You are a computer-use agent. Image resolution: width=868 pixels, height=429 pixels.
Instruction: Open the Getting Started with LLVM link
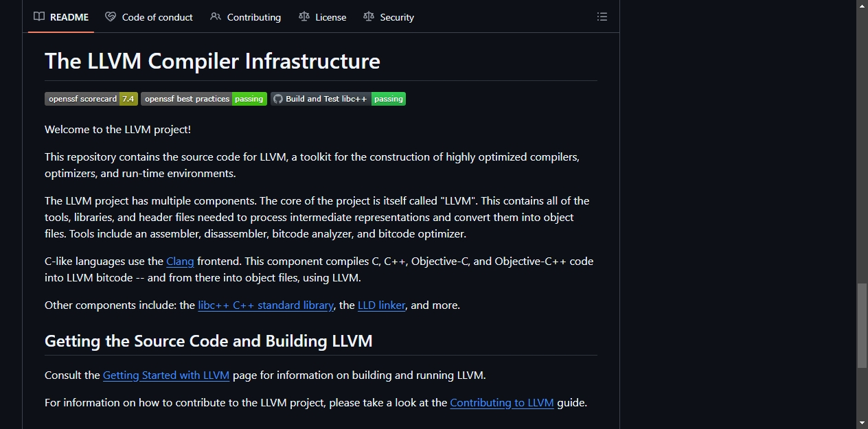(166, 375)
